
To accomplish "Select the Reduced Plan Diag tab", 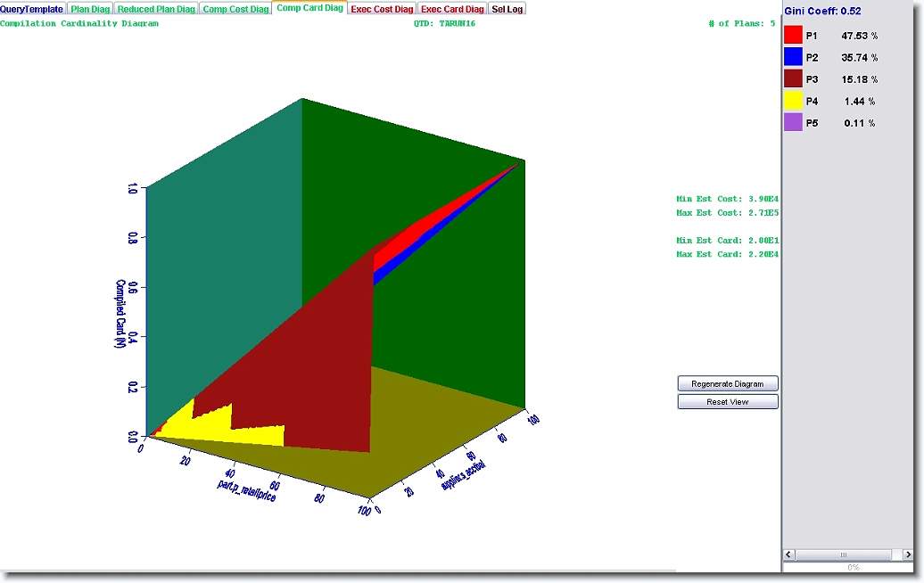I will click(156, 9).
